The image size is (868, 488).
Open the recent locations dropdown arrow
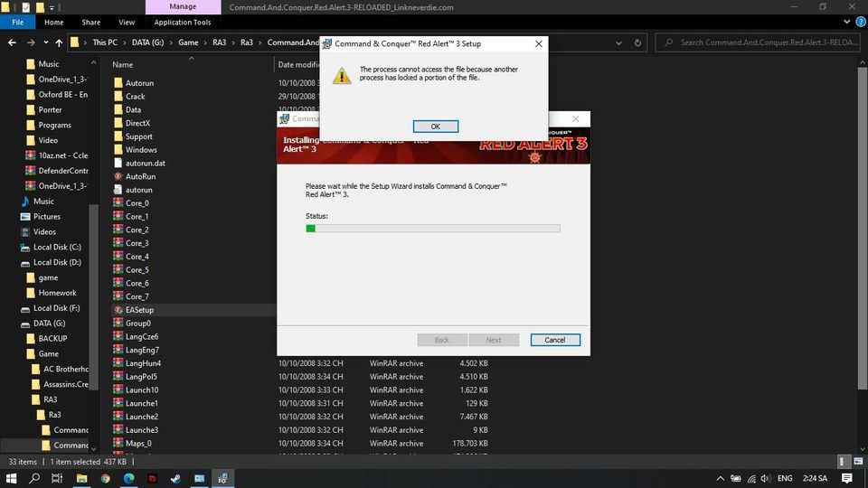pyautogui.click(x=46, y=42)
